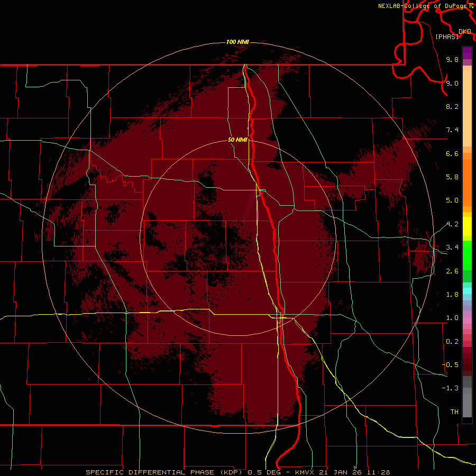
Task: Click the 21 JAN 26 date in the caption
Action: coord(340,472)
